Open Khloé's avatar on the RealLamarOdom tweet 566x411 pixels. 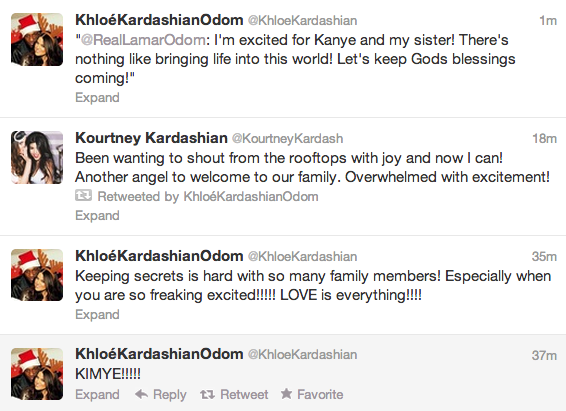(x=37, y=39)
